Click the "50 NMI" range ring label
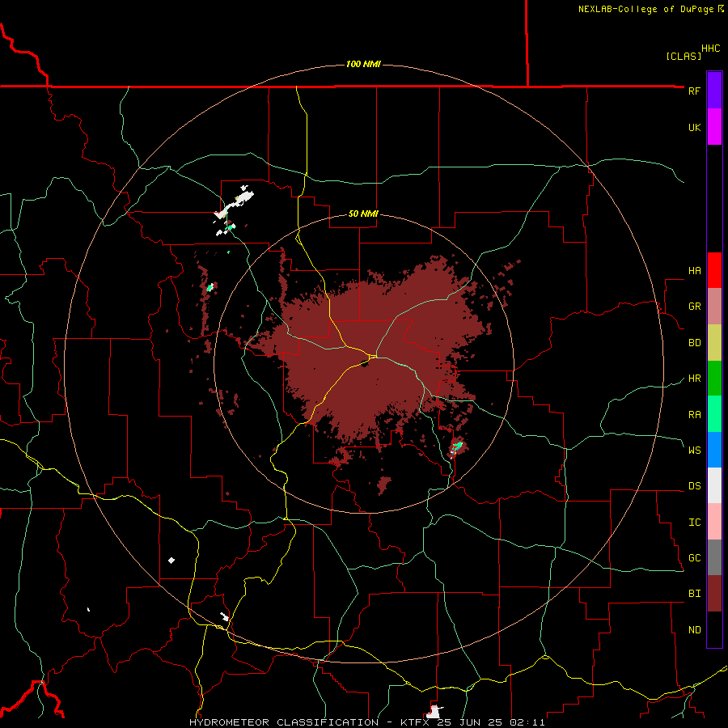728x728 pixels. coord(363,214)
